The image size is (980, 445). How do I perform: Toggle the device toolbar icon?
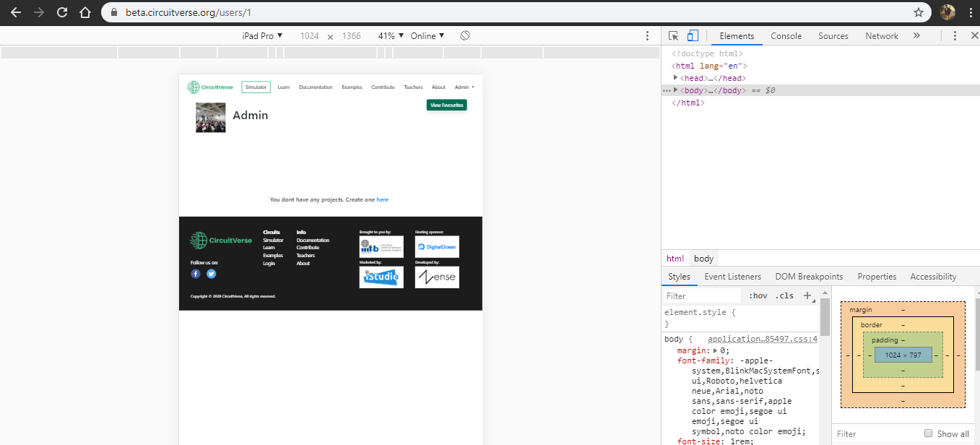[693, 35]
